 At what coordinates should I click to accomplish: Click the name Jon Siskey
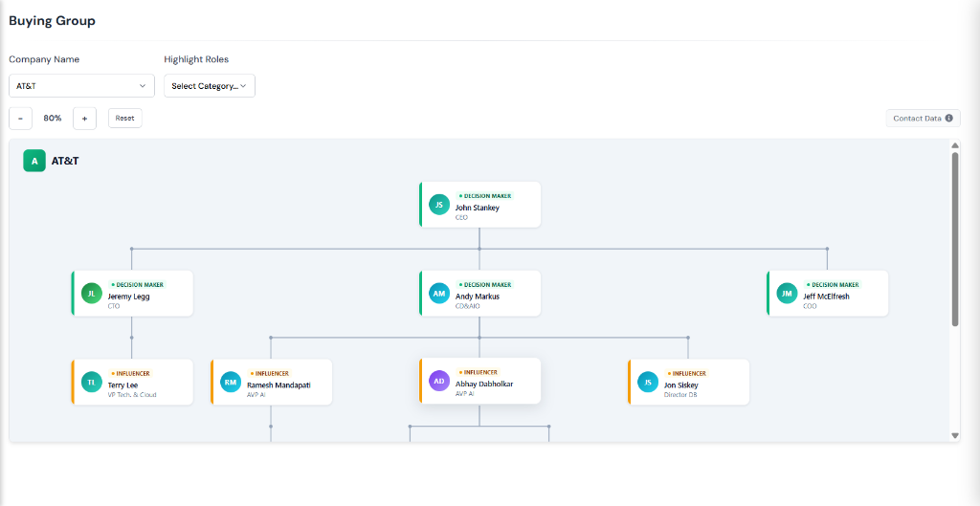tap(681, 385)
